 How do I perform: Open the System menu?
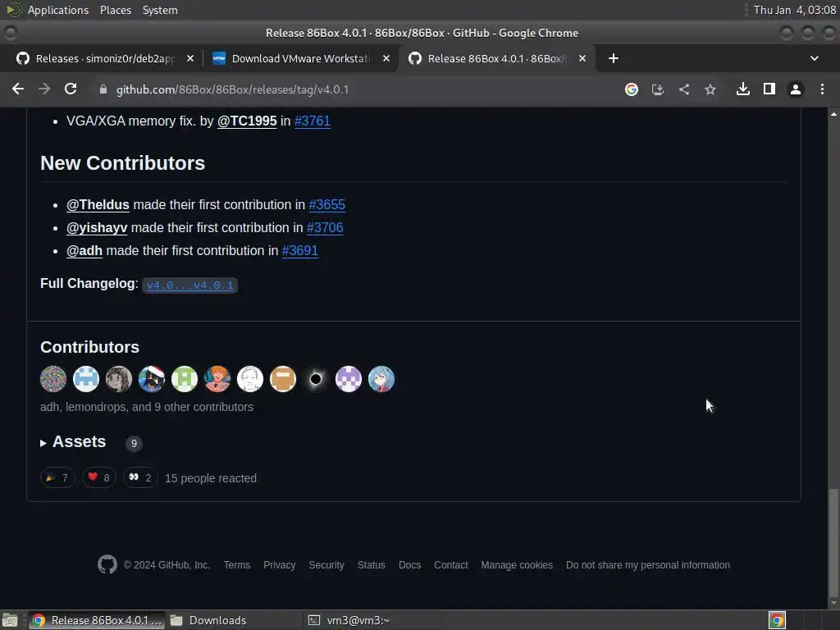pos(160,10)
